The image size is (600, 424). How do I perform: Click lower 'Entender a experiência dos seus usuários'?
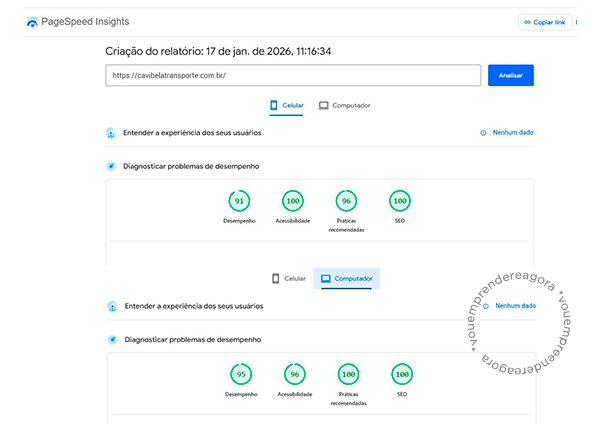(194, 306)
